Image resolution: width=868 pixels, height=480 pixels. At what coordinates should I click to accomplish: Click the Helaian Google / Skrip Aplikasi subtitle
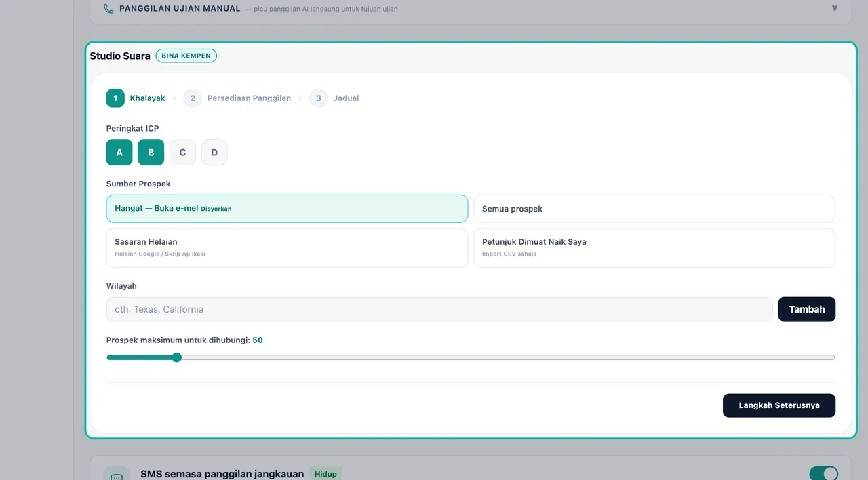coord(160,254)
